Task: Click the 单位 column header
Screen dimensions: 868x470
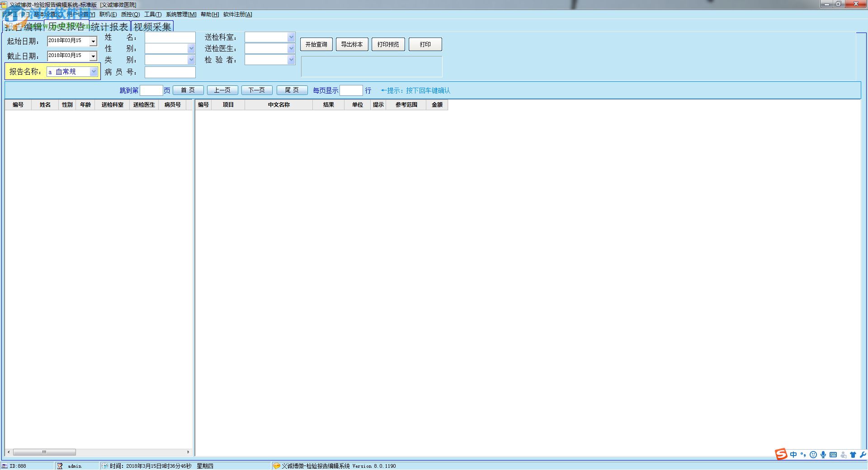Action: pos(358,105)
